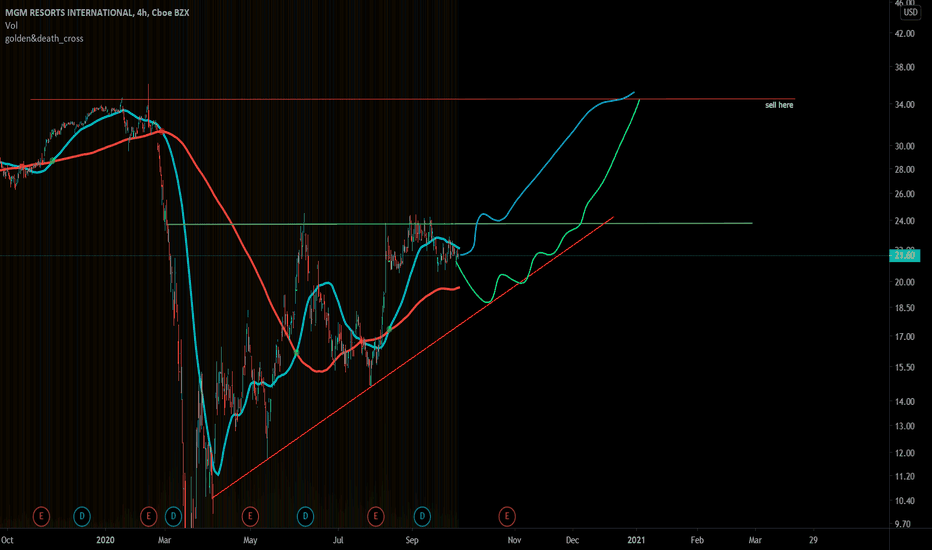
Task: Open the dividend marker nearest the Sep label
Action: point(422,516)
